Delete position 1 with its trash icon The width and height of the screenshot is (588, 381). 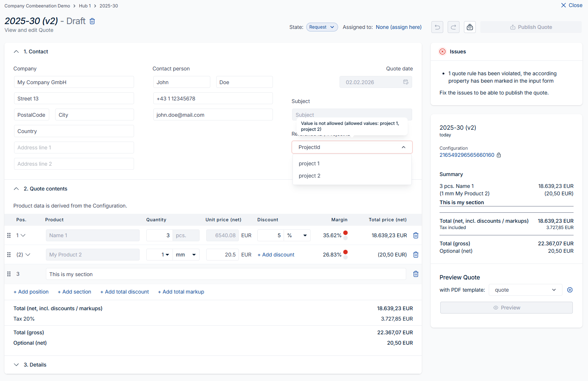415,235
